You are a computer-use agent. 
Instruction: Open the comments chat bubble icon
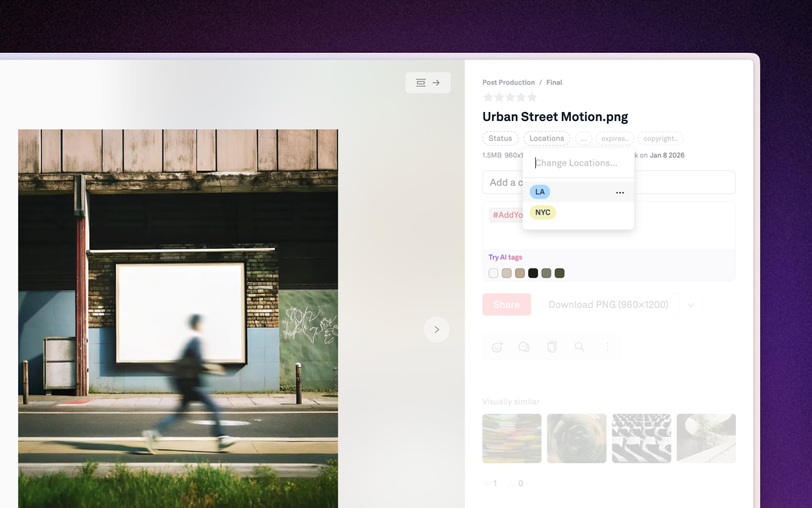tap(524, 347)
